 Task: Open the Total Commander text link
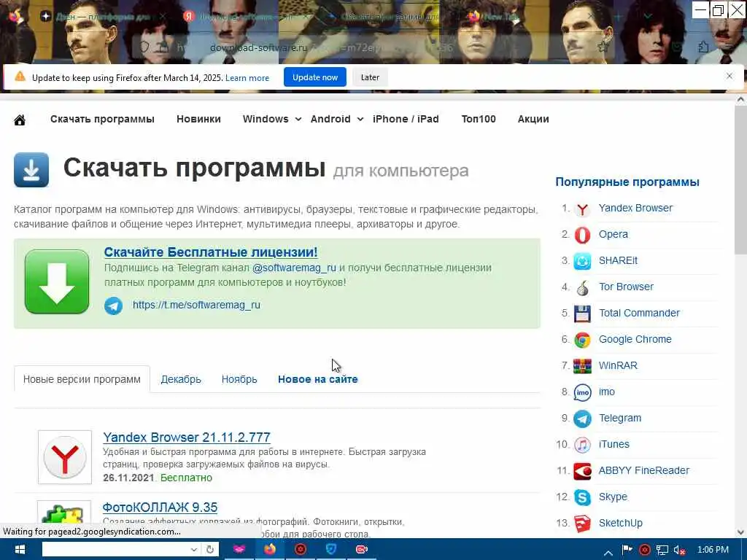(x=639, y=313)
